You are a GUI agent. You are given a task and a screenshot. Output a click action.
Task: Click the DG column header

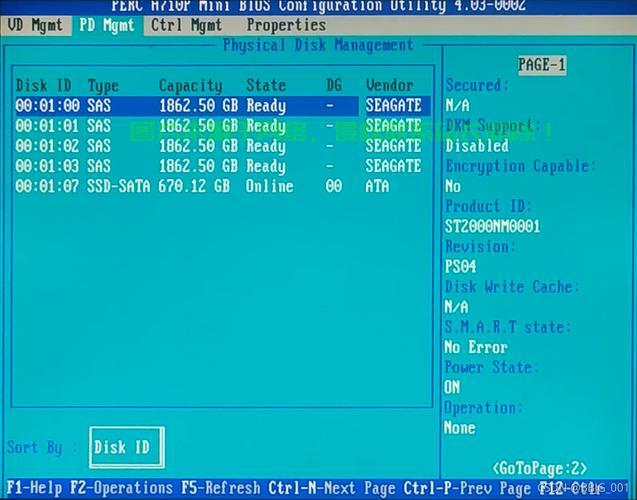334,85
